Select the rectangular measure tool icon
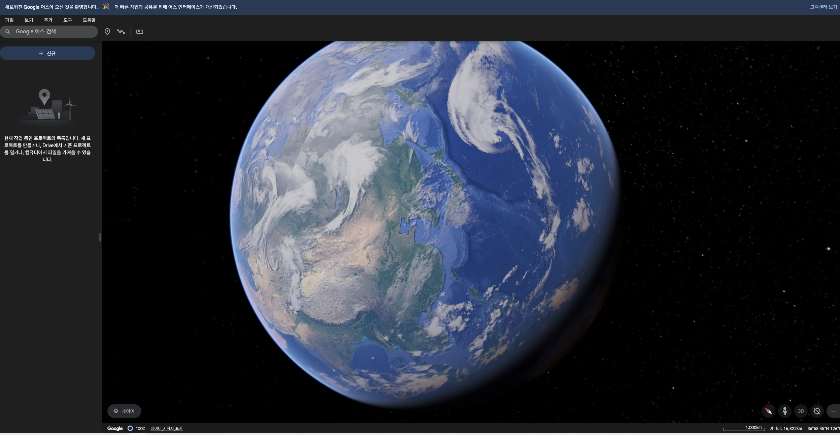Screen dimensions: 840x435 (x=139, y=32)
